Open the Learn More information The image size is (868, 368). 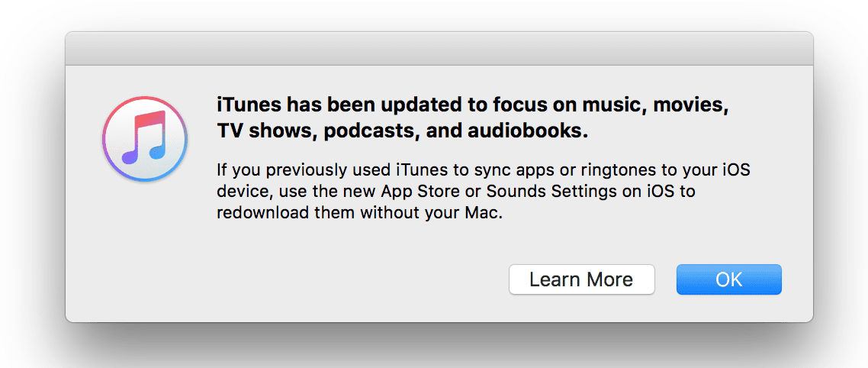point(581,279)
